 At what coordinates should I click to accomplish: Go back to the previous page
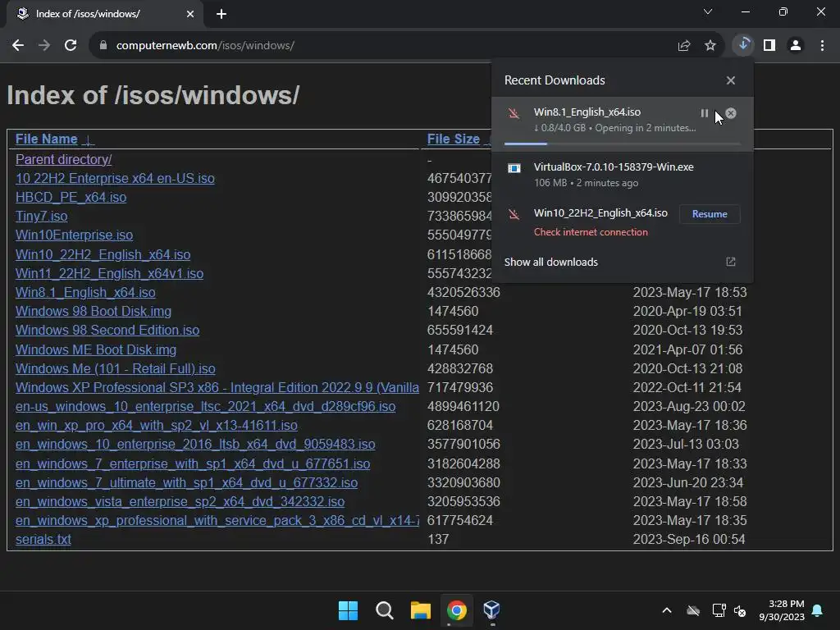pos(18,46)
